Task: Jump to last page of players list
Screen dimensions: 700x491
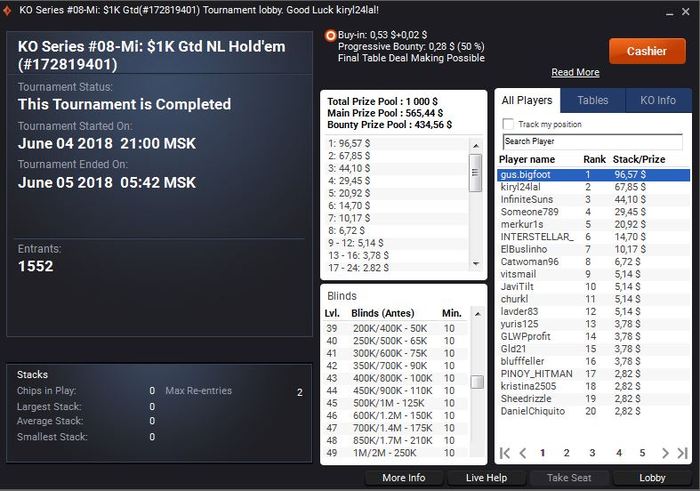Action: 683,453
